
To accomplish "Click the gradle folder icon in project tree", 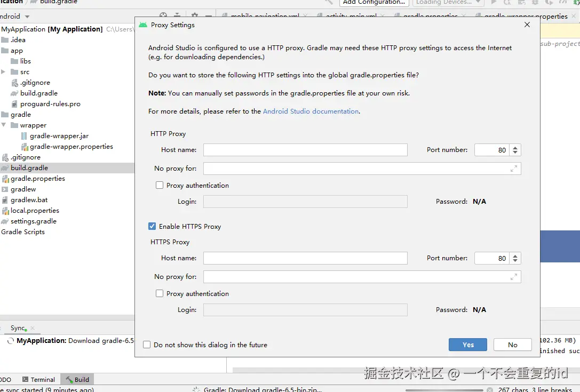I will click(5, 115).
